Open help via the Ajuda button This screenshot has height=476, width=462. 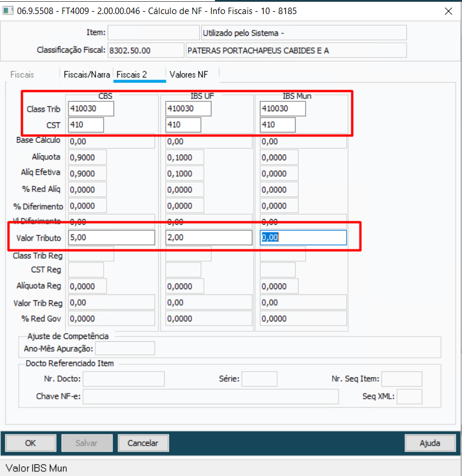430,443
